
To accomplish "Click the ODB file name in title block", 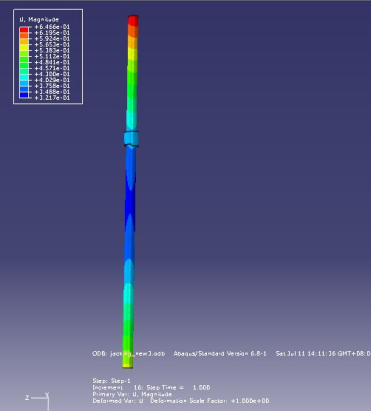I will pyautogui.click(x=128, y=353).
